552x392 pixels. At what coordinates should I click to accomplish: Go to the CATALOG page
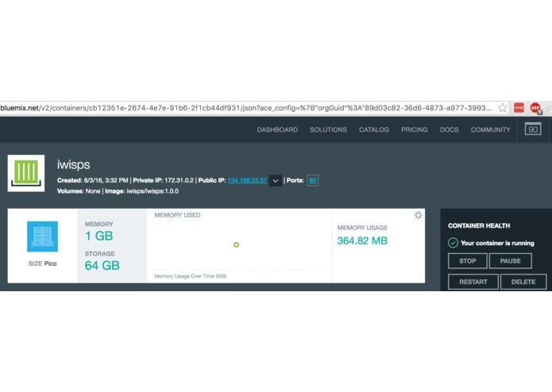(374, 129)
